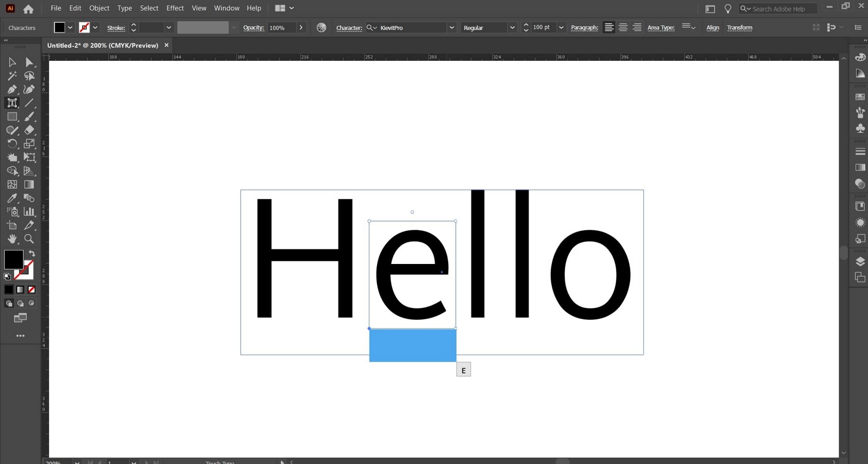Open the File menu
Viewport: 868px width, 464px height.
56,8
